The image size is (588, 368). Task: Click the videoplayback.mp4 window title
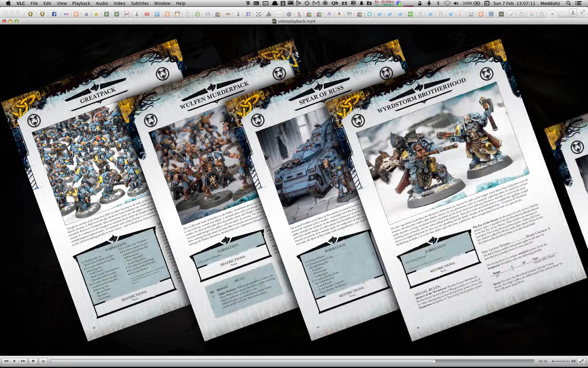pyautogui.click(x=297, y=21)
